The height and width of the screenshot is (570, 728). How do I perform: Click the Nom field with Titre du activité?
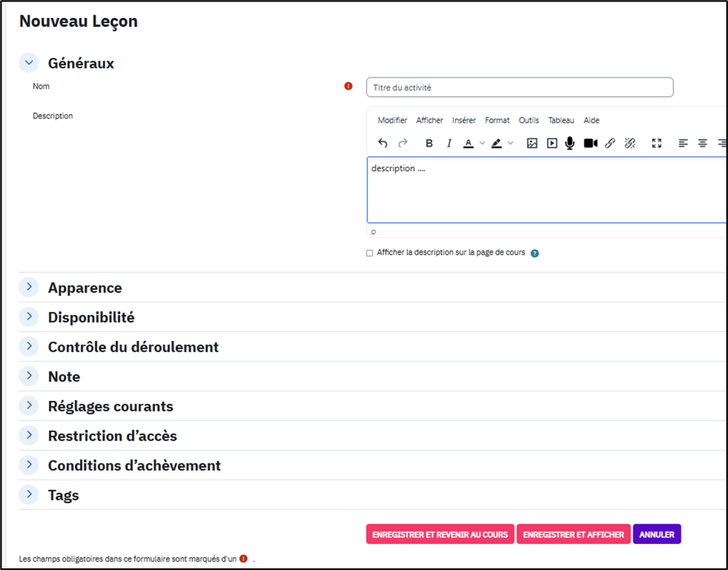[520, 87]
